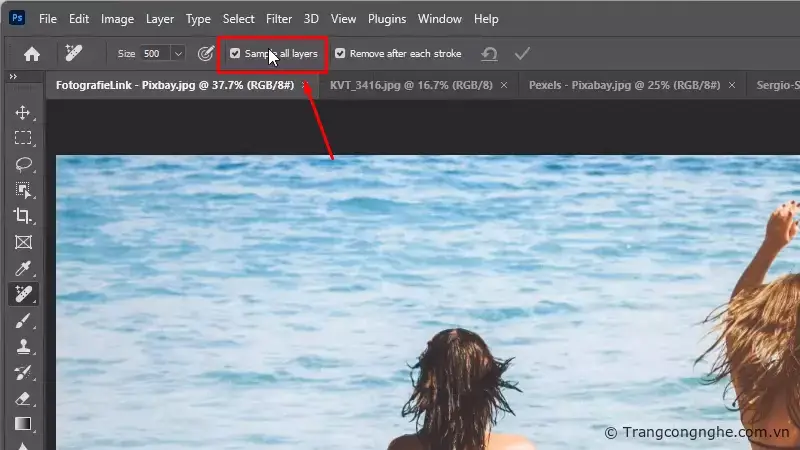Select the Brush tool
Image resolution: width=800 pixels, height=450 pixels.
[x=22, y=320]
